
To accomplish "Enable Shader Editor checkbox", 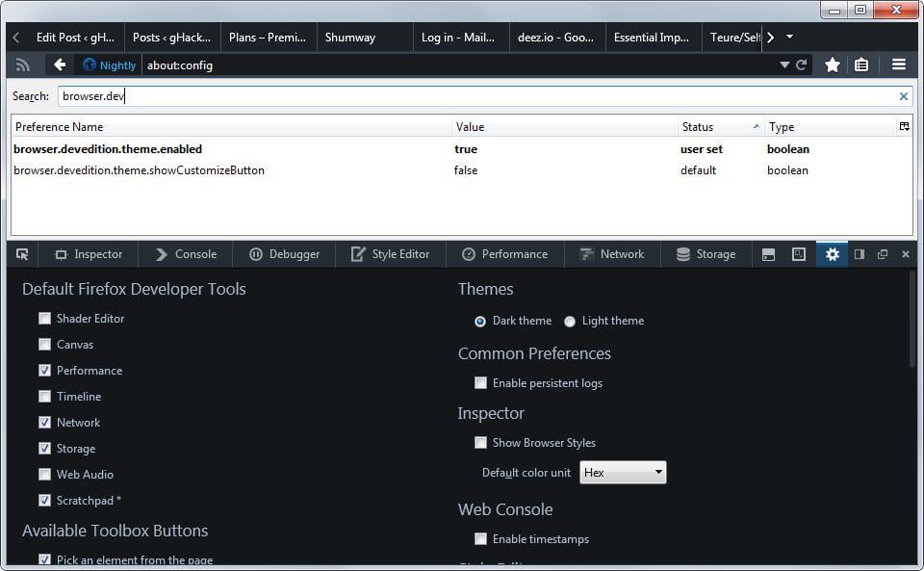I will (45, 319).
